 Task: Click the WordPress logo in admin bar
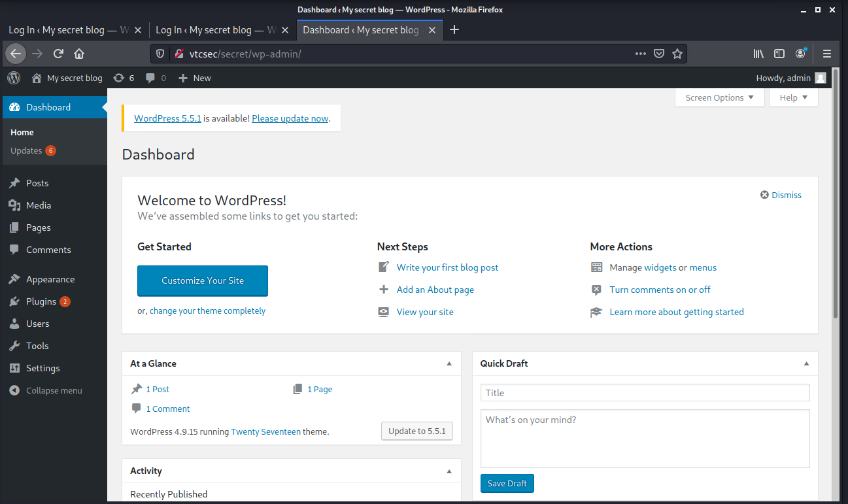pyautogui.click(x=14, y=78)
